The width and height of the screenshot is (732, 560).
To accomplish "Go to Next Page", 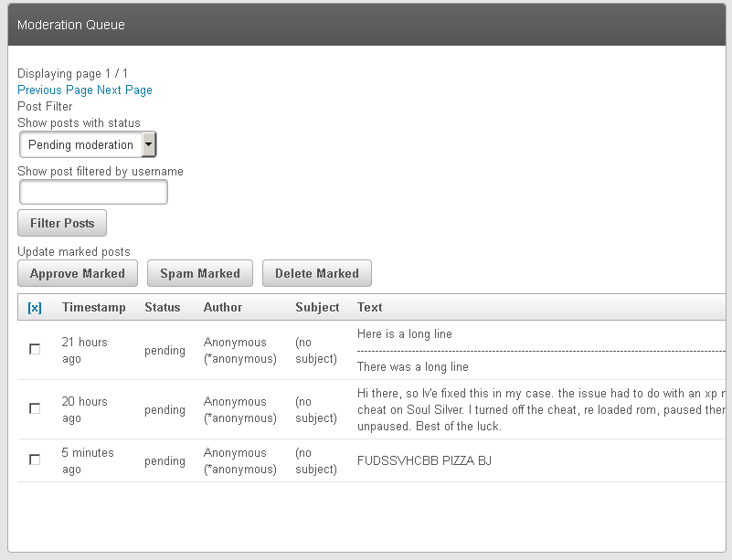I will [124, 90].
